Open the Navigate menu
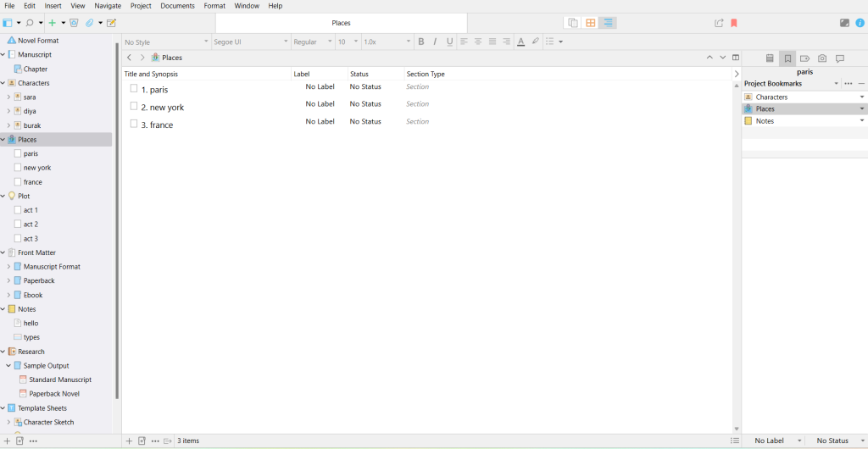This screenshot has width=868, height=449. point(108,6)
